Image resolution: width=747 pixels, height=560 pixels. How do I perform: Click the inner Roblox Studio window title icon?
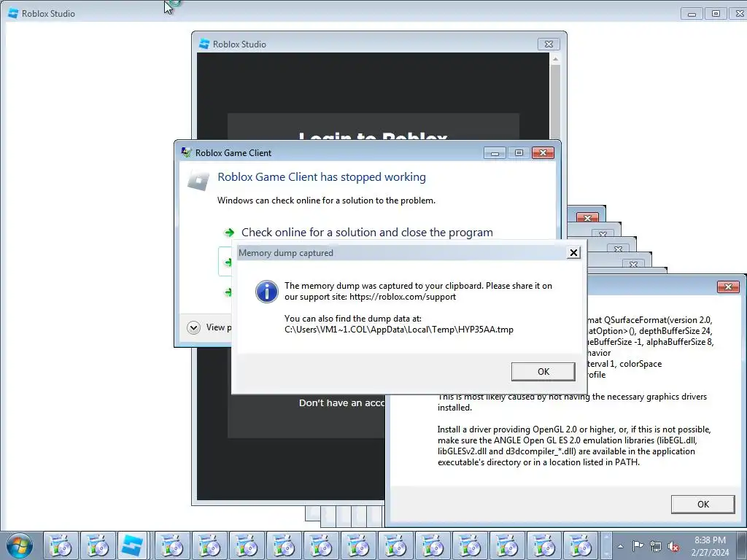click(204, 44)
